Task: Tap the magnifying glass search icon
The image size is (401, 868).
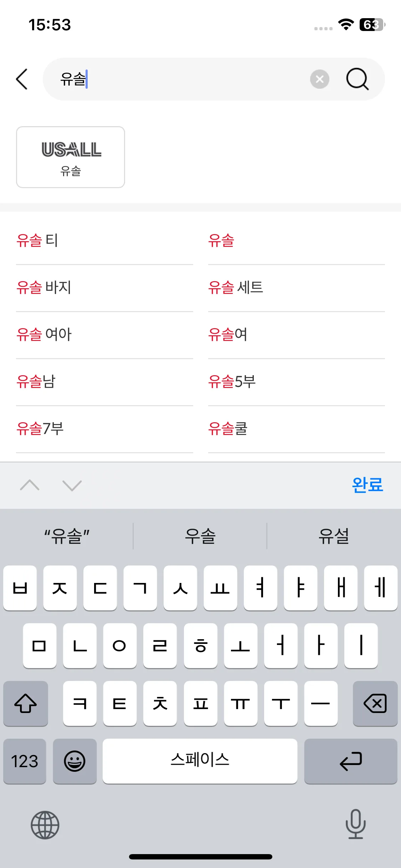Action: [358, 79]
